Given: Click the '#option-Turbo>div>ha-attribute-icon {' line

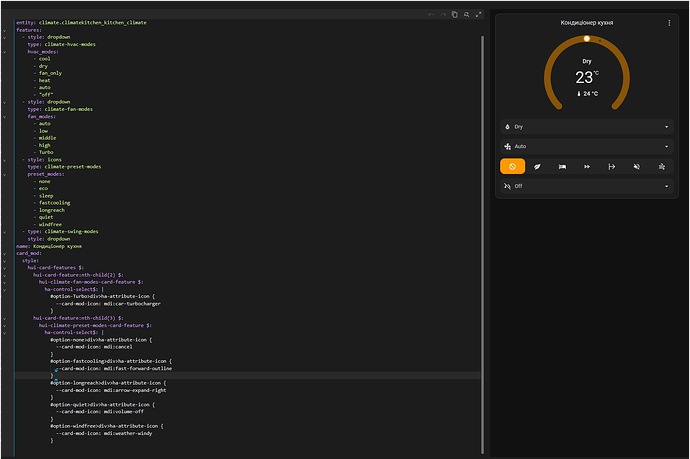Looking at the screenshot, I should tap(103, 297).
